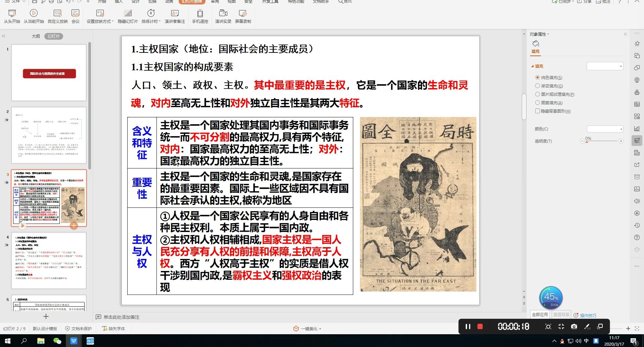
Task: Click the recorder region-capture focus icon
Action: (548, 326)
